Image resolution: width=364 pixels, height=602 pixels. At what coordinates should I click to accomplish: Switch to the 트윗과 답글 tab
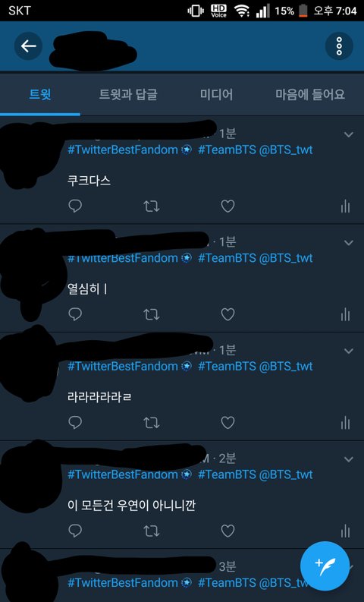(x=128, y=94)
